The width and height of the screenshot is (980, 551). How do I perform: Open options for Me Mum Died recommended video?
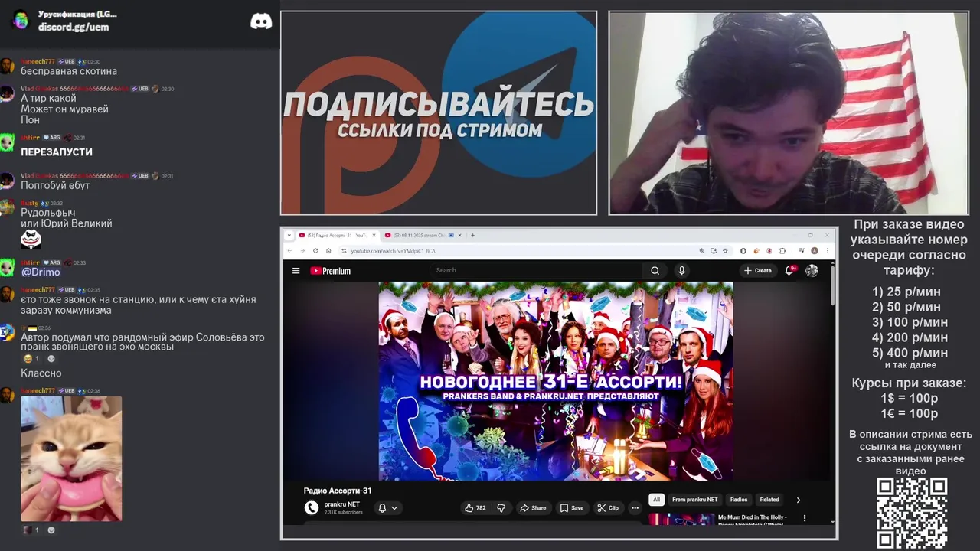point(804,518)
